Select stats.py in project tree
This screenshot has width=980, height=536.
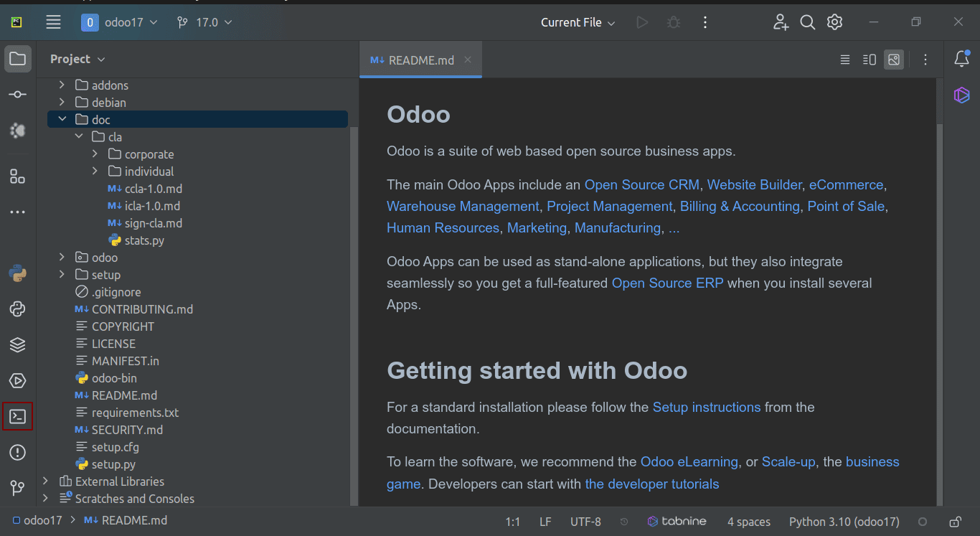136,240
